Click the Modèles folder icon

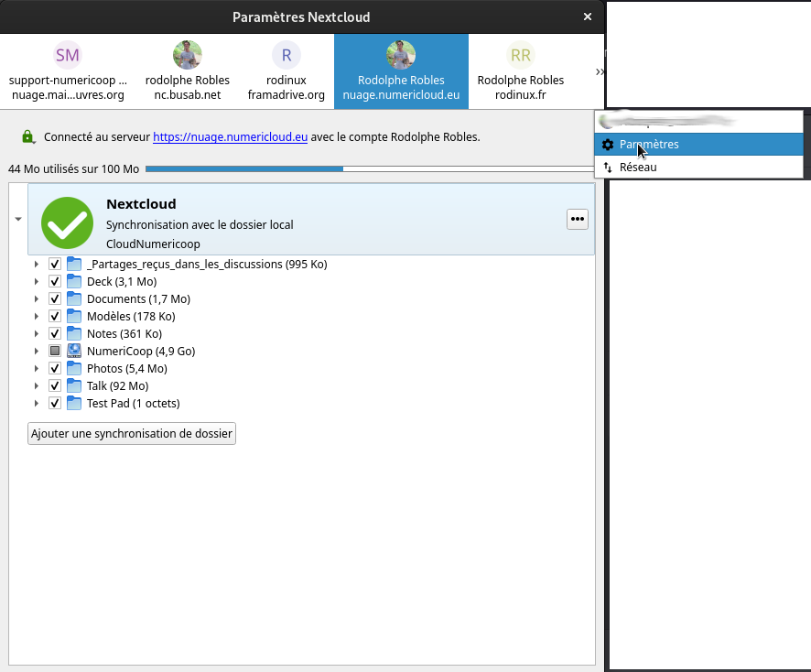coord(74,316)
